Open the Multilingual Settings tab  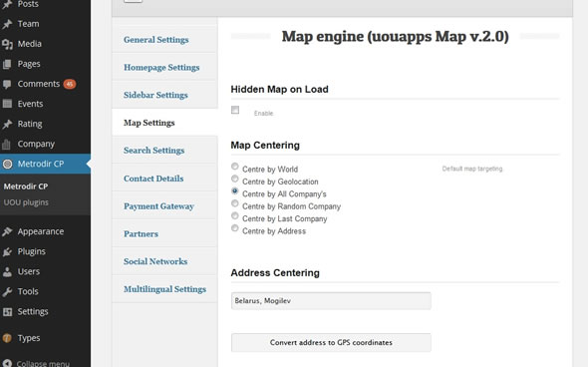[164, 289]
